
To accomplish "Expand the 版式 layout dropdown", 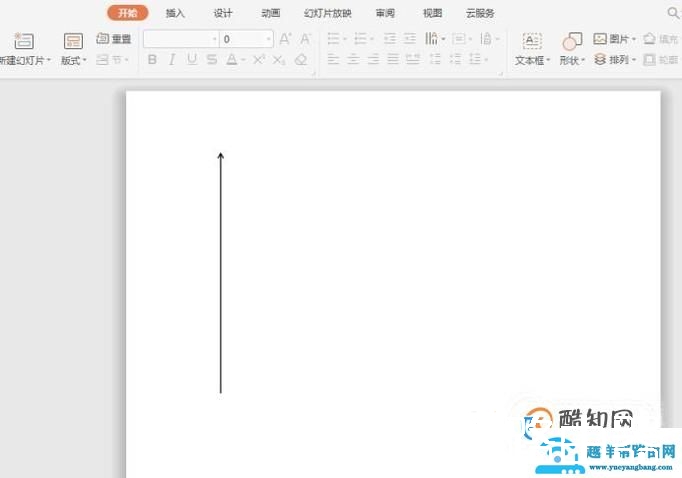I will (x=84, y=60).
